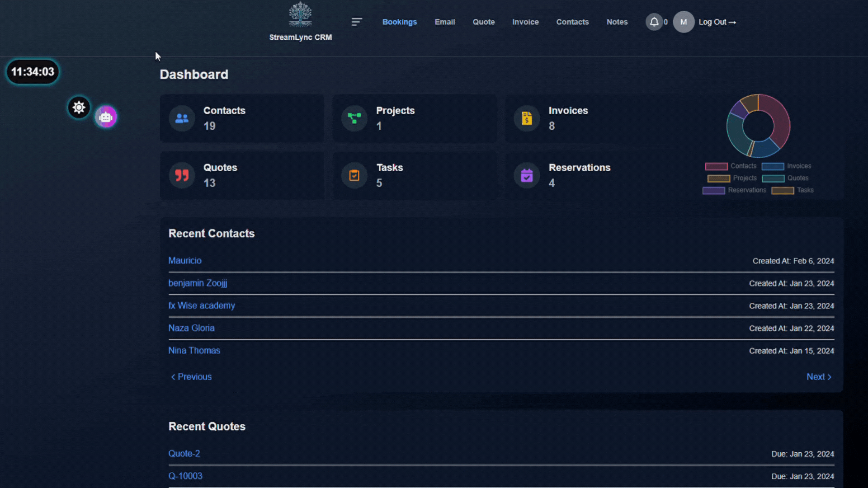868x488 pixels.
Task: Click the Quote-2 recent quote link
Action: pyautogui.click(x=184, y=454)
